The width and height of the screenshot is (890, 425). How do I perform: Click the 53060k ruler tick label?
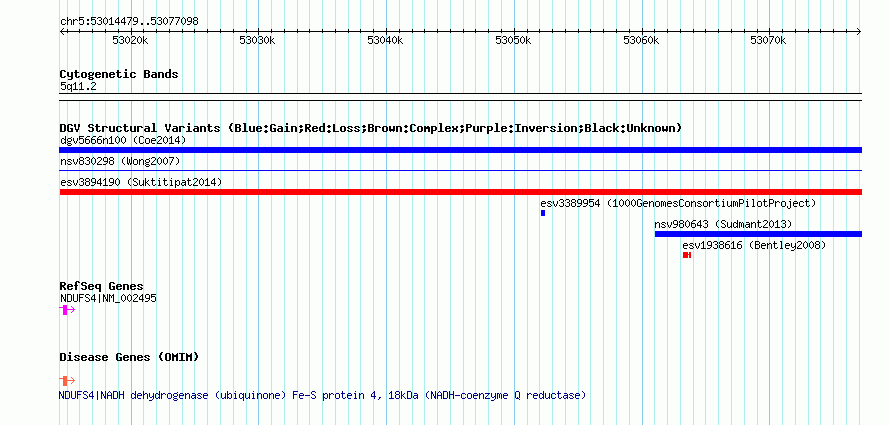[641, 40]
